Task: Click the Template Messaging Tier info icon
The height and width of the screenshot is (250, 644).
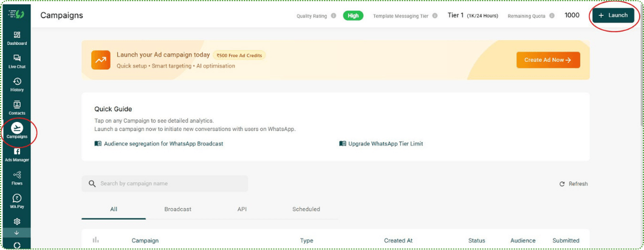Action: point(434,16)
